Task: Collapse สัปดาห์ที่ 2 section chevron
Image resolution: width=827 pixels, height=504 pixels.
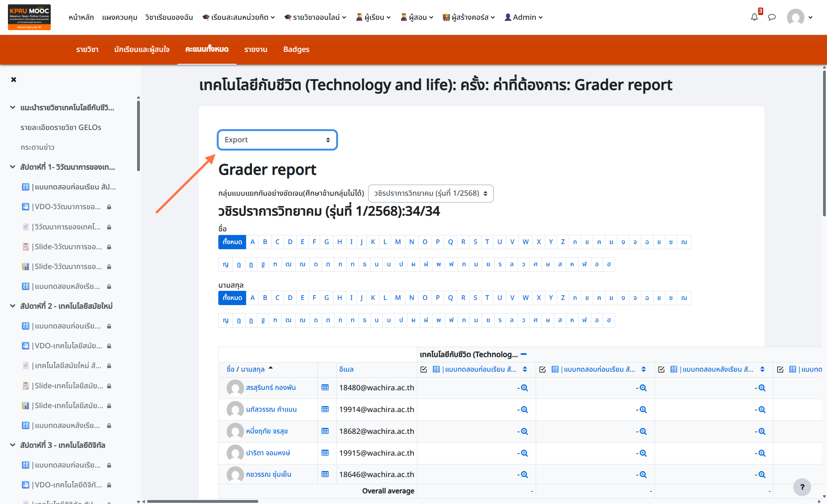Action: (13, 306)
